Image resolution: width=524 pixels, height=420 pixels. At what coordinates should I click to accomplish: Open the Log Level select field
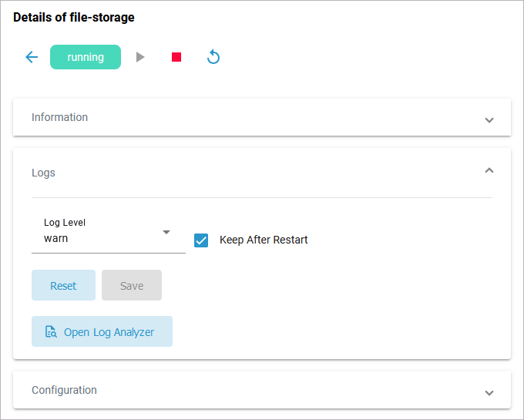(100, 239)
